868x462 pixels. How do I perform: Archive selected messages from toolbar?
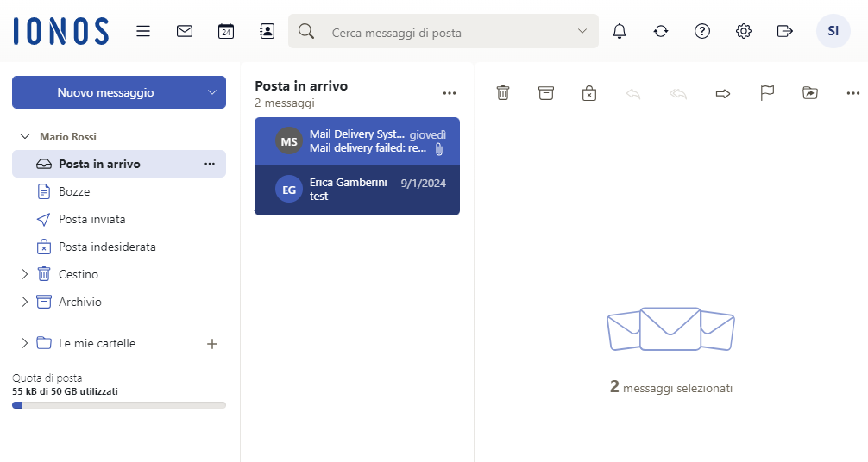tap(546, 93)
